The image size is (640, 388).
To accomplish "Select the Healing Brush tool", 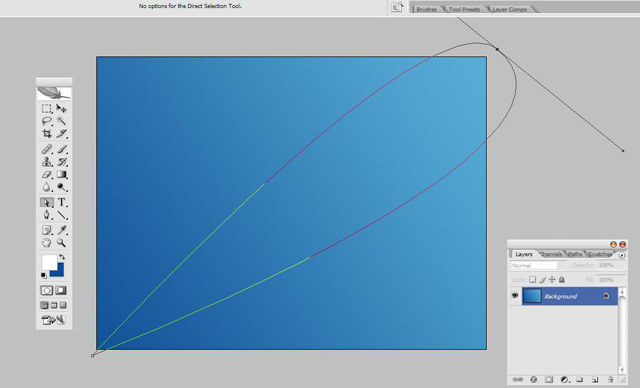I will (x=47, y=149).
